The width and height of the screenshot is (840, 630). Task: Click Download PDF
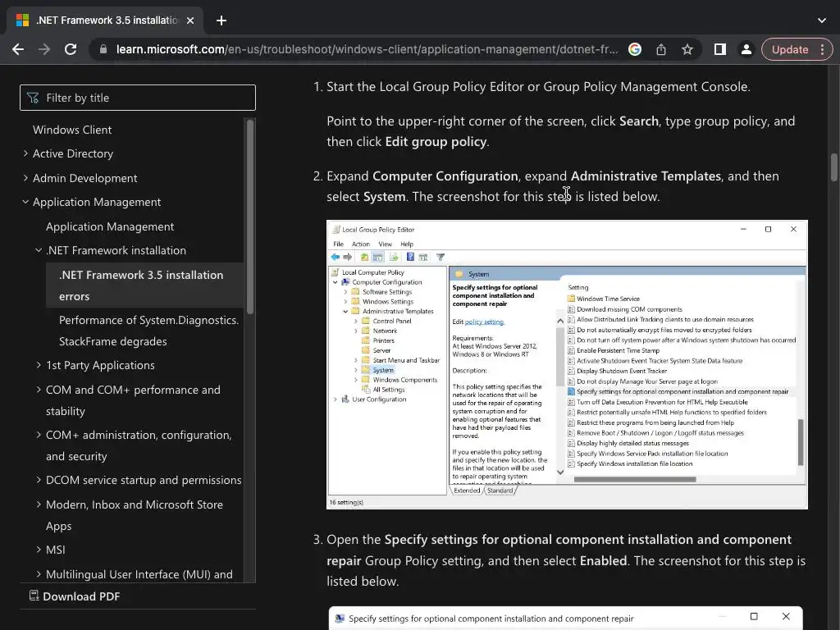point(75,596)
